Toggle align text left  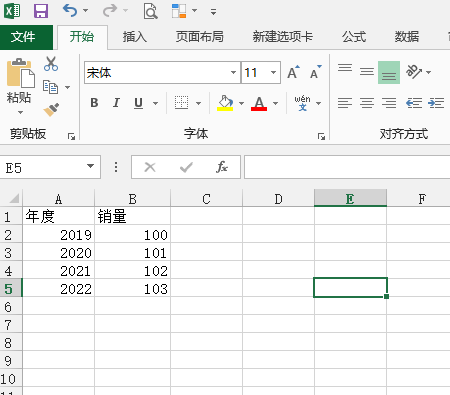[x=345, y=103]
